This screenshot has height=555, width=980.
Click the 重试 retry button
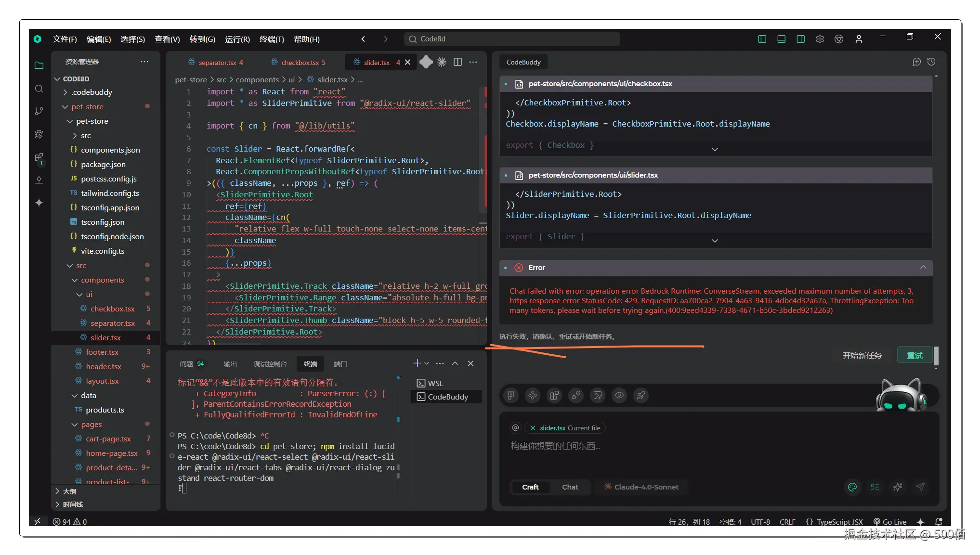coord(915,355)
